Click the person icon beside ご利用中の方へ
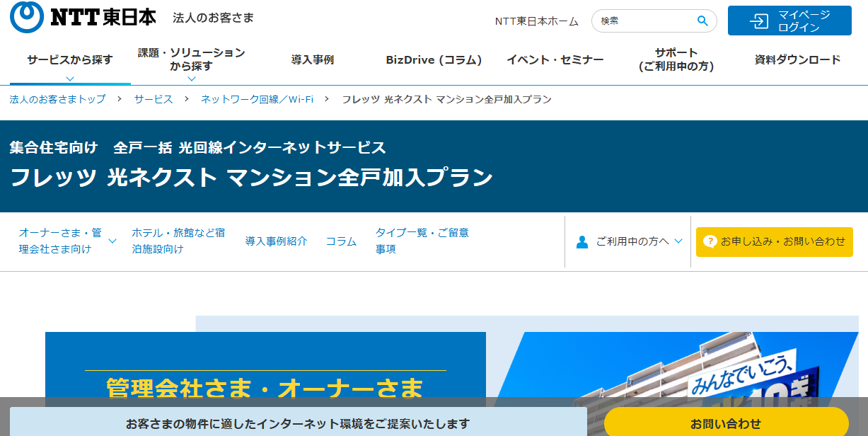The height and width of the screenshot is (436, 868). 582,242
